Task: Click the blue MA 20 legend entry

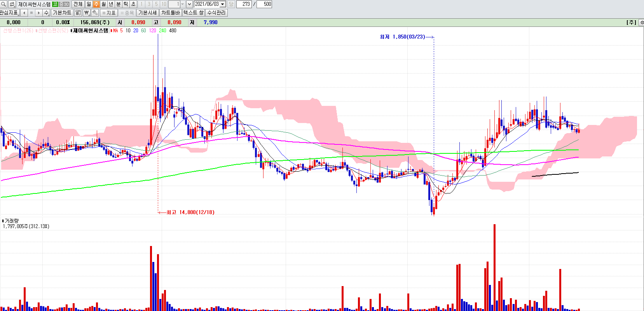Action: tap(136, 30)
